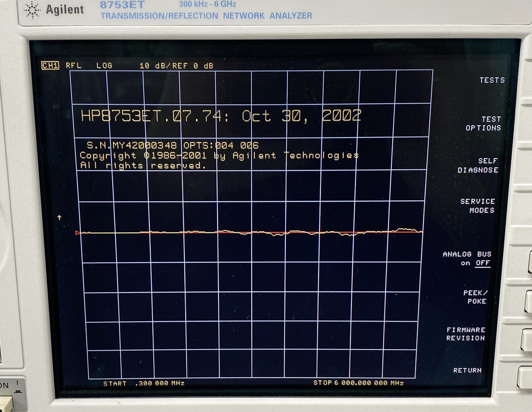Select the red reference level marker triangle

[x=78, y=233]
